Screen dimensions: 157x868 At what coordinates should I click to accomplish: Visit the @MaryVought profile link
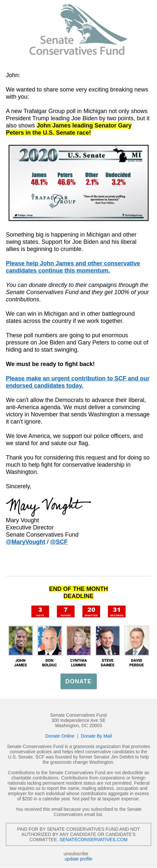25,542
